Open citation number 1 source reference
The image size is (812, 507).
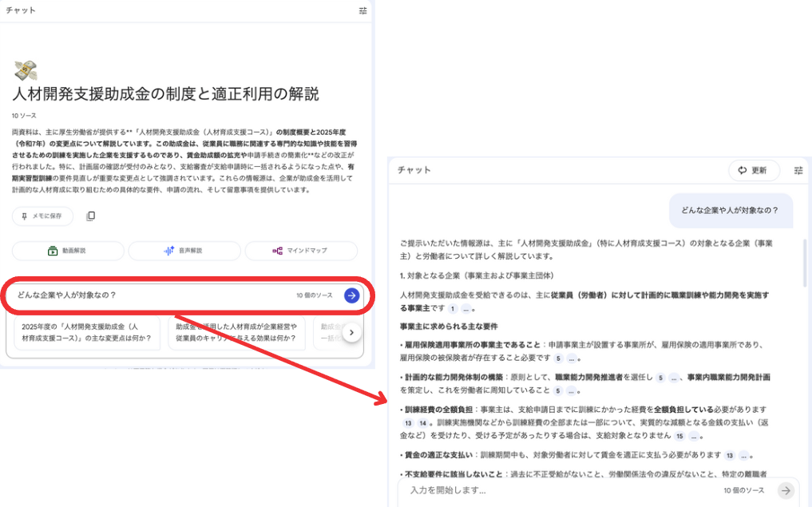click(x=453, y=308)
